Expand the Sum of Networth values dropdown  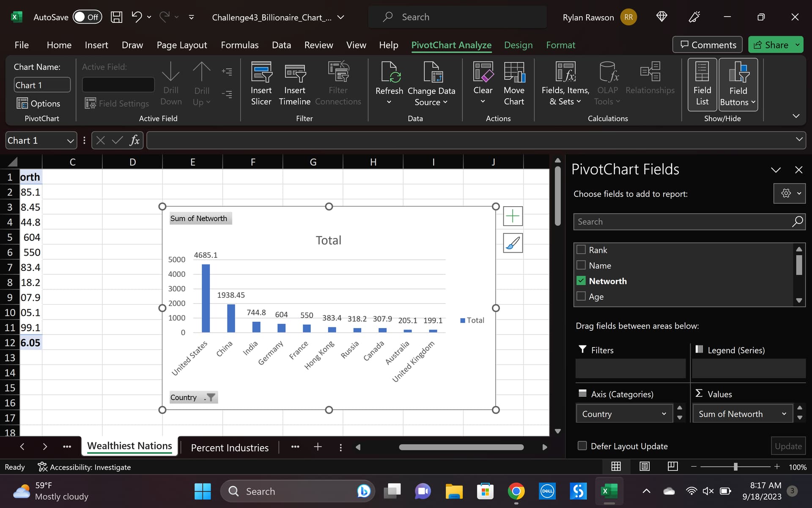(784, 414)
